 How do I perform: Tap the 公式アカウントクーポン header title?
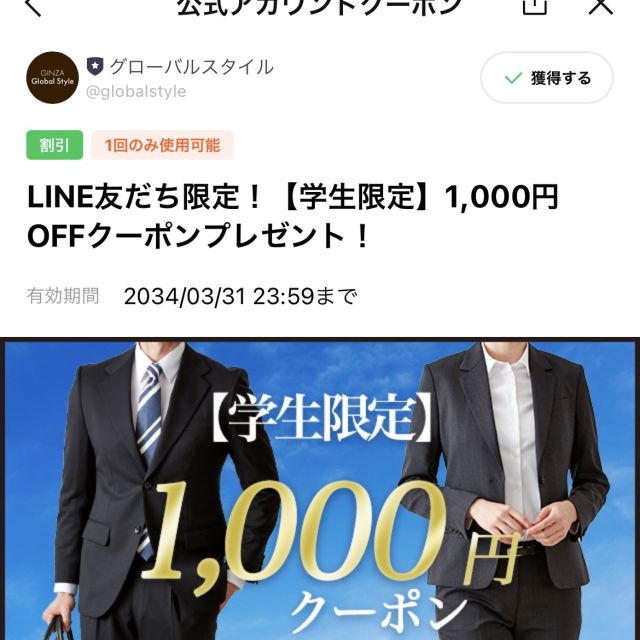[320, 6]
